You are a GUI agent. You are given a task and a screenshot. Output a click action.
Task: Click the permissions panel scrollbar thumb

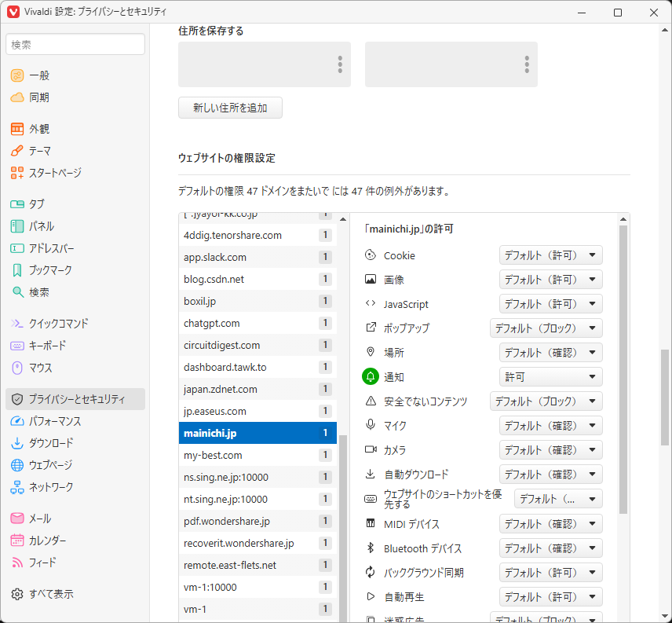(x=623, y=369)
